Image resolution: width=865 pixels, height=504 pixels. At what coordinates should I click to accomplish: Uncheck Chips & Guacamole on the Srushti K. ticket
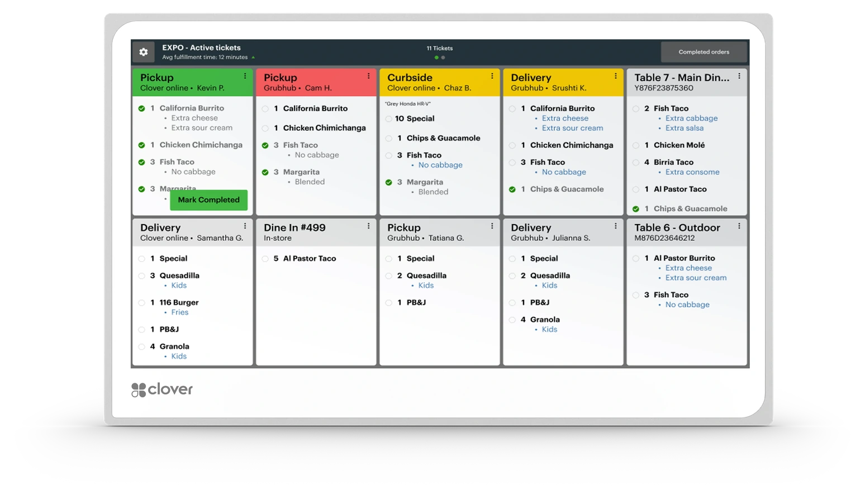512,189
